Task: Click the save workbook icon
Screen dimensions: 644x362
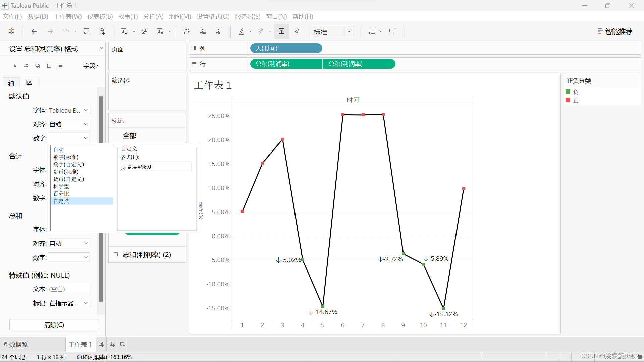Action: 86,31
